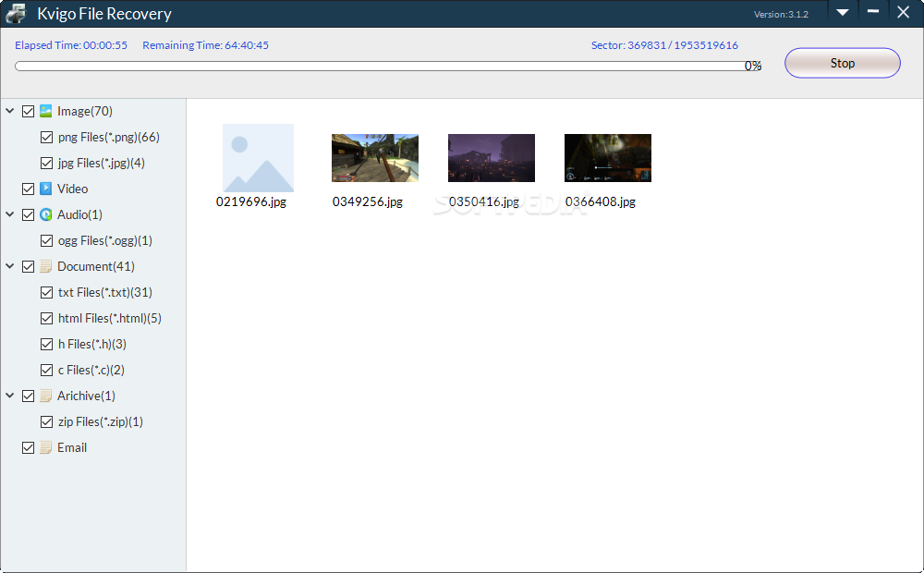This screenshot has height=573, width=924.
Task: Select zip Files(*.zip)(1) in the tree
Action: click(100, 421)
